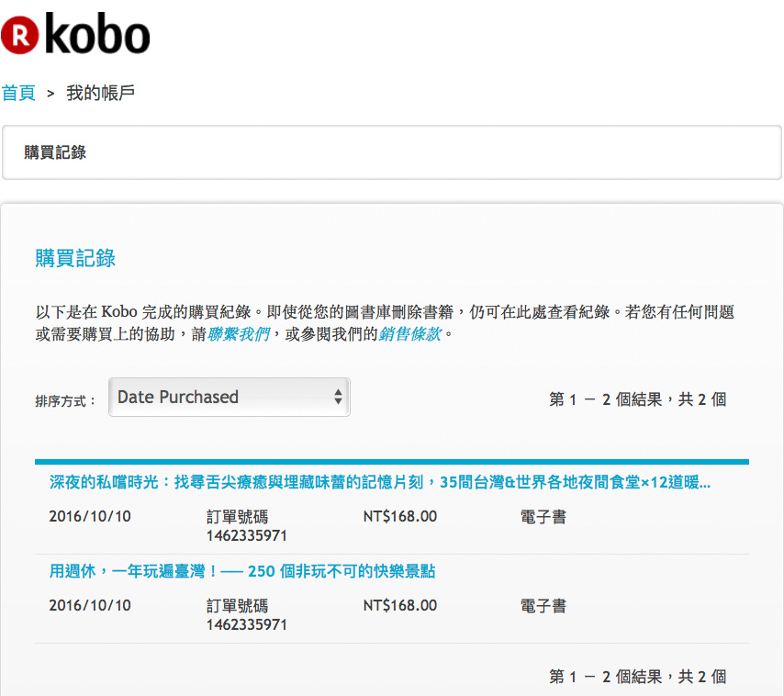Click the red Rakuten R logo icon
The height and width of the screenshot is (696, 784).
point(18,35)
